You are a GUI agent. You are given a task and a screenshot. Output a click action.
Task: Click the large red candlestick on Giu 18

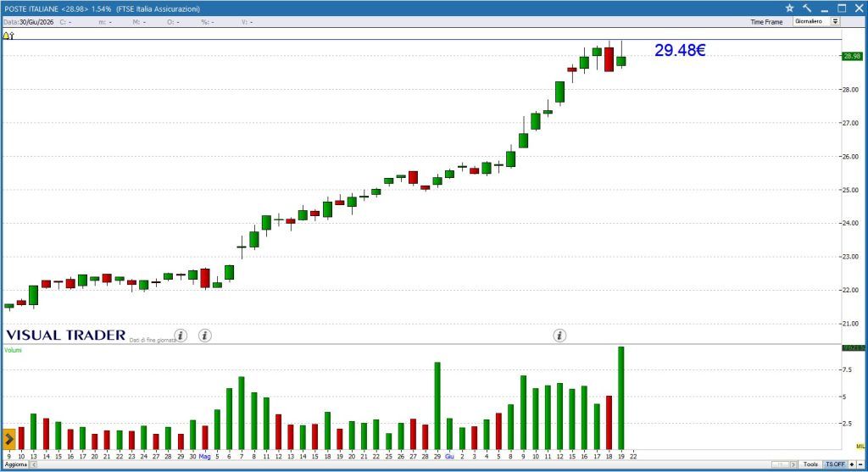(x=609, y=59)
